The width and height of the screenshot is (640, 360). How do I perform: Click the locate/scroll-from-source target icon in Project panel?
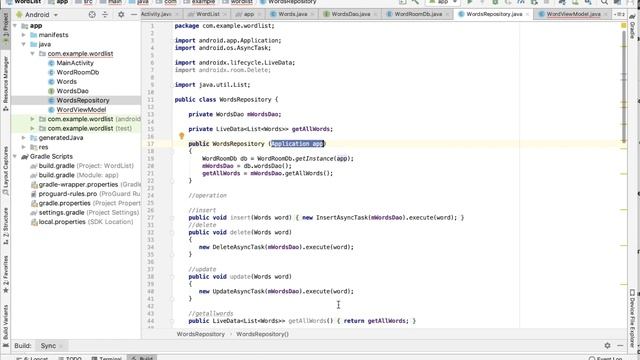click(92, 15)
